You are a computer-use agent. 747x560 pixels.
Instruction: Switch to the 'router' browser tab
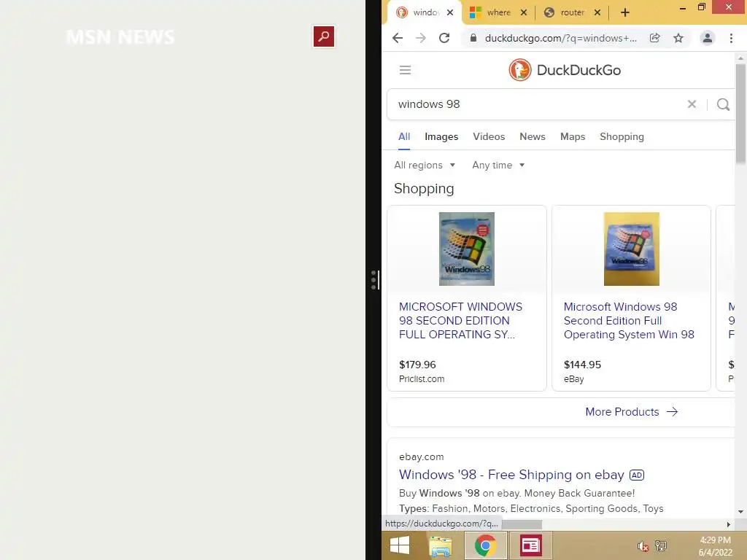(x=572, y=12)
